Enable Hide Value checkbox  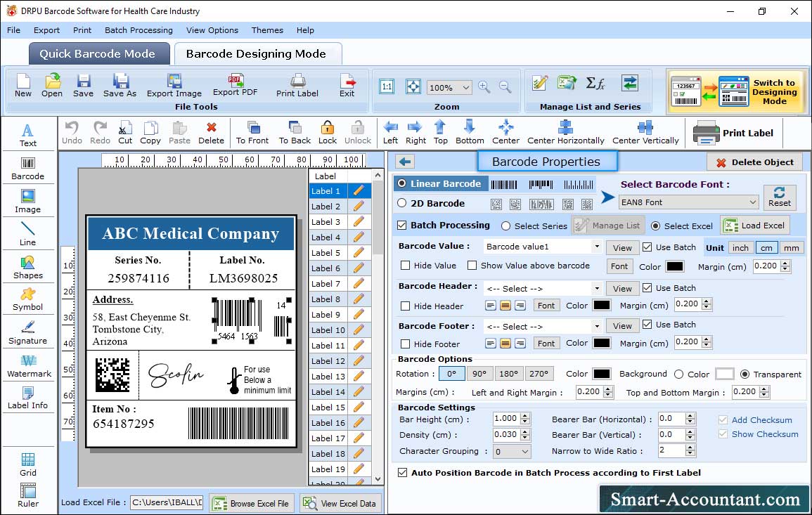[406, 265]
